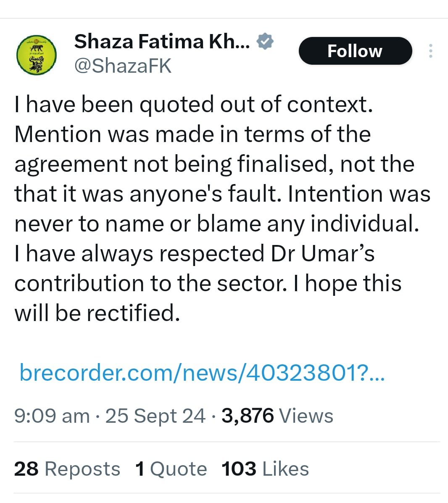Show the 103 Likes list

[x=265, y=469]
